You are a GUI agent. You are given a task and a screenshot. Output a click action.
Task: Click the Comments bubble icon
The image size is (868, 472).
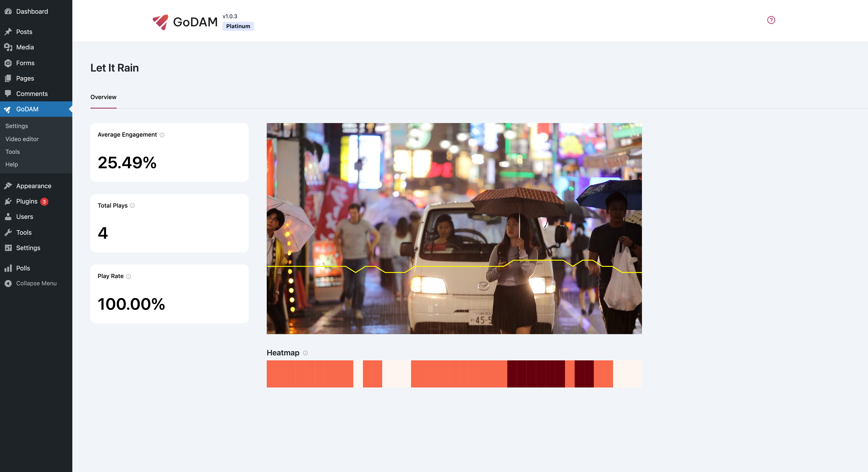(8, 94)
